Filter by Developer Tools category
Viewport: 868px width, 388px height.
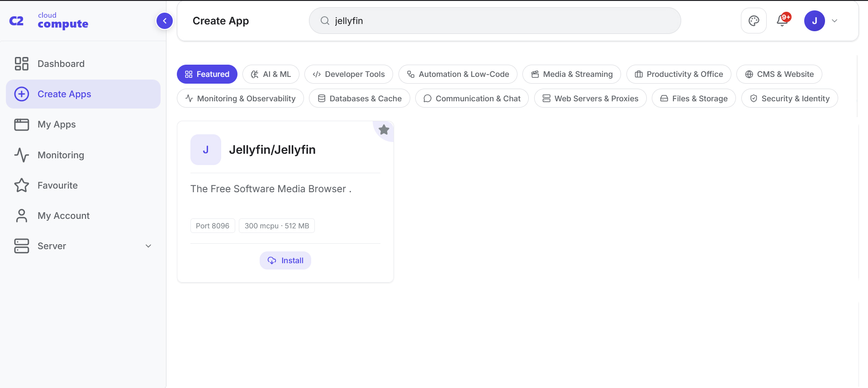349,74
